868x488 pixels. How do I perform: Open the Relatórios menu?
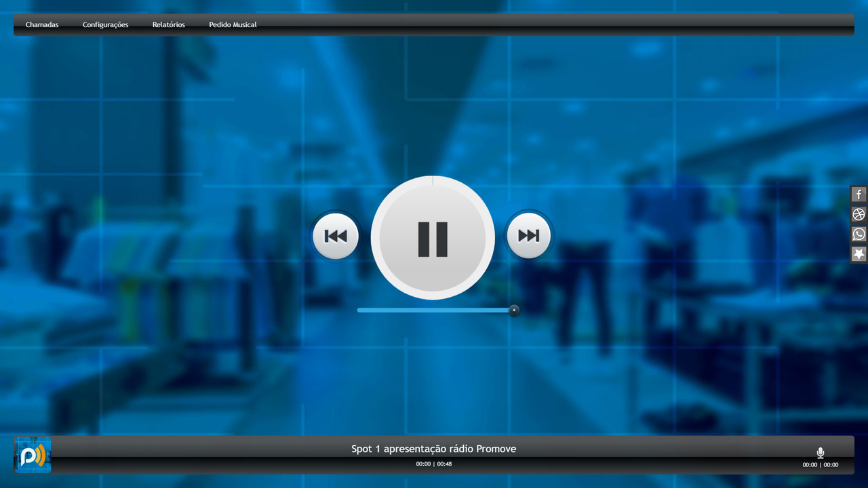[168, 25]
